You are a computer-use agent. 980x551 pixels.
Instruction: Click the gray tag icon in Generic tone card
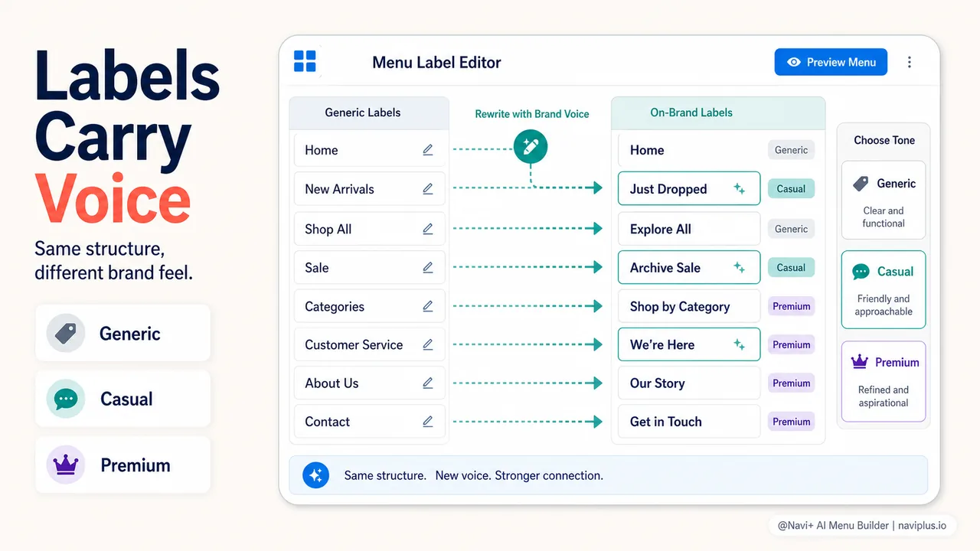[861, 184]
